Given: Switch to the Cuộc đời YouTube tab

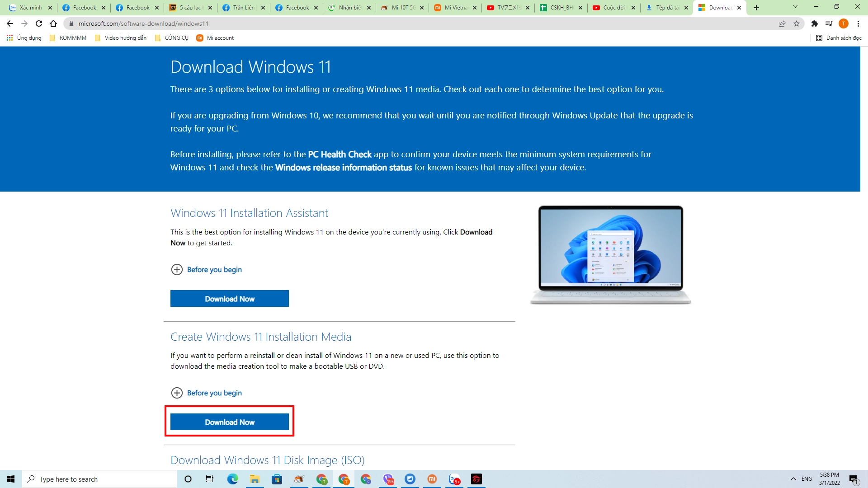Looking at the screenshot, I should coord(613,8).
